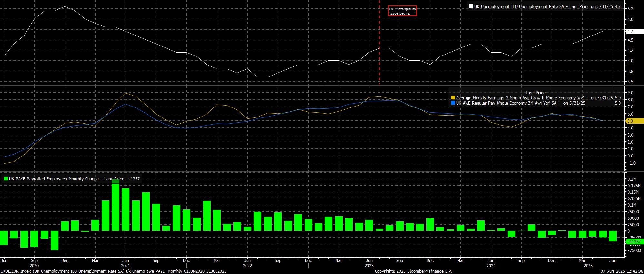Click the 3.5 tick on unemployment axis
644x274 pixels.
pos(630,82)
